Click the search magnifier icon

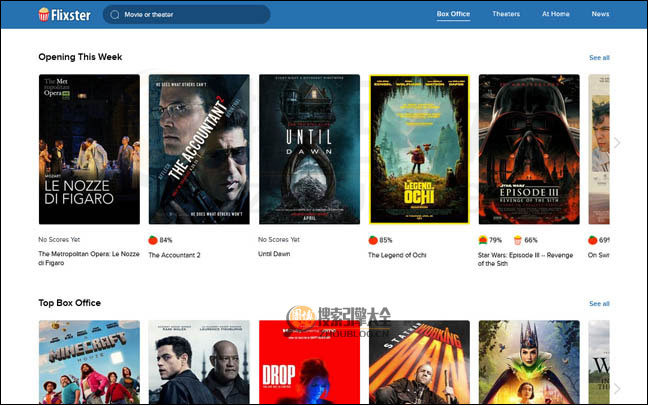click(x=115, y=15)
